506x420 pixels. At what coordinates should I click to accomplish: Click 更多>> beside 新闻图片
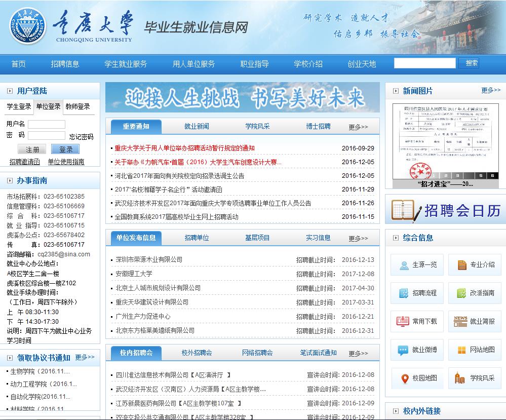(491, 90)
